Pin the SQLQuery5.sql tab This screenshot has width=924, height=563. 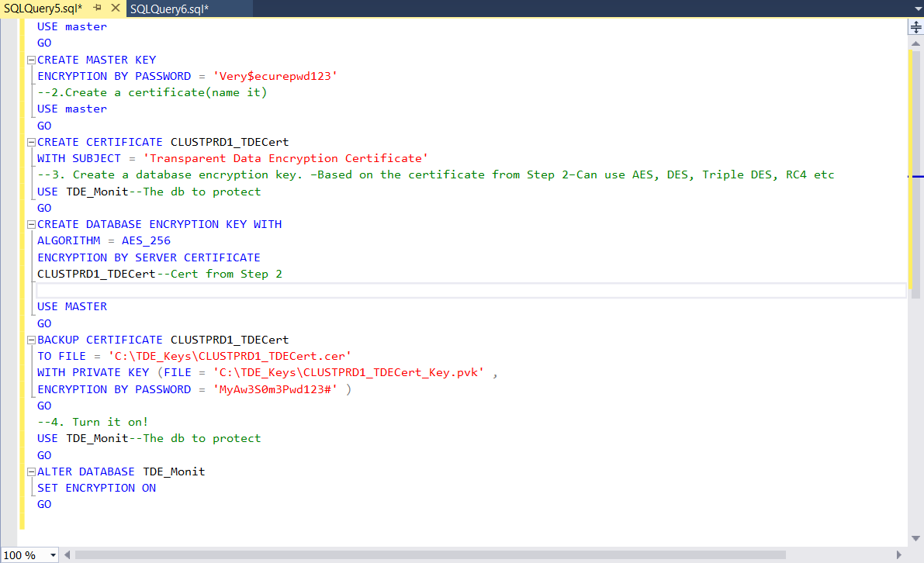(97, 9)
